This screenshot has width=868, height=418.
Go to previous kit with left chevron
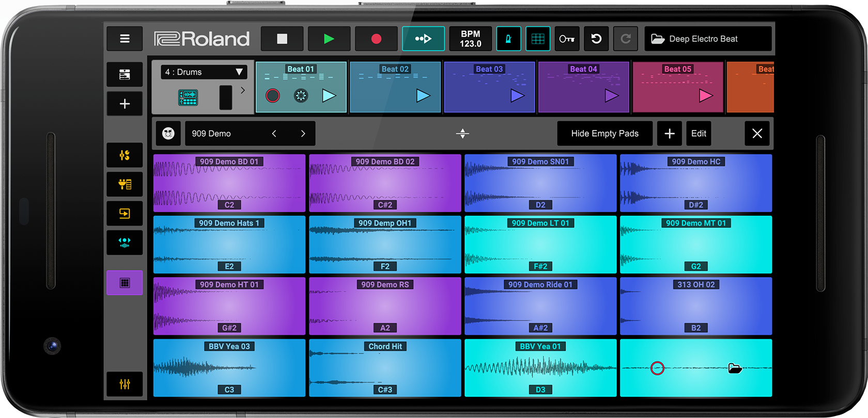click(x=274, y=134)
